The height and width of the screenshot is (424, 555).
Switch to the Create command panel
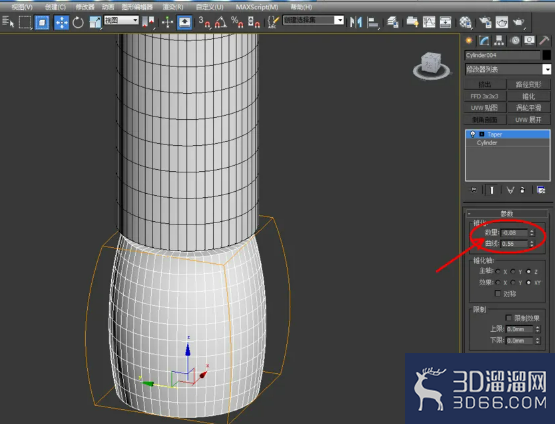(469, 41)
